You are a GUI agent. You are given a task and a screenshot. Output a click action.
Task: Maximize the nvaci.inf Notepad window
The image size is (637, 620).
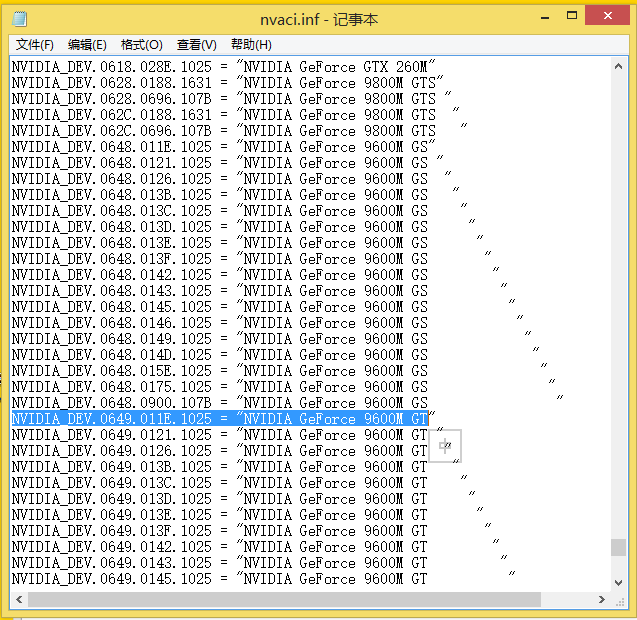[x=572, y=16]
